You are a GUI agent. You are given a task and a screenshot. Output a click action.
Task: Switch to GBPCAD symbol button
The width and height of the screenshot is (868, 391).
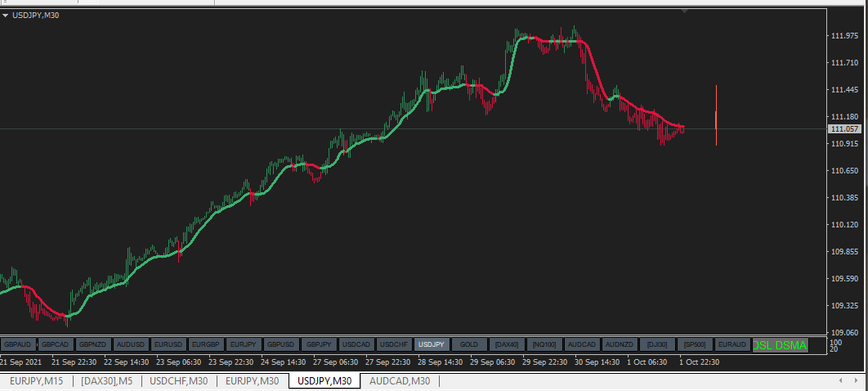56,345
